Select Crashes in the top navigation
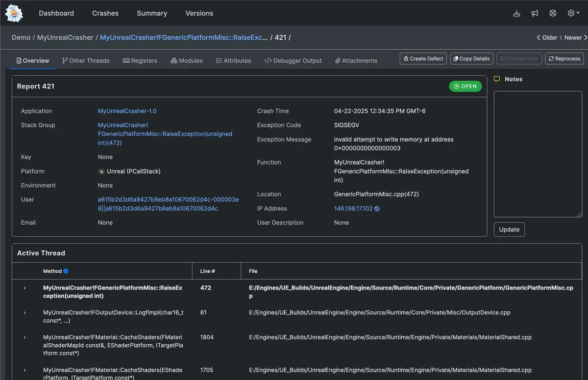588x380 pixels. 105,13
